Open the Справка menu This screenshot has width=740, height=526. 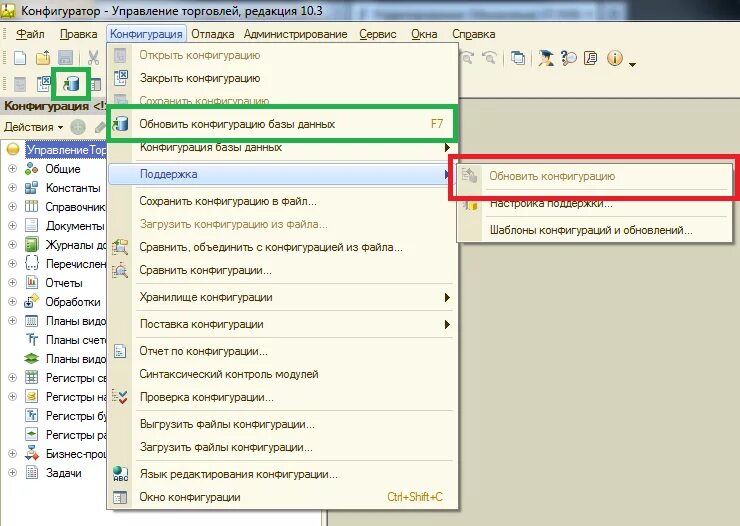[473, 34]
